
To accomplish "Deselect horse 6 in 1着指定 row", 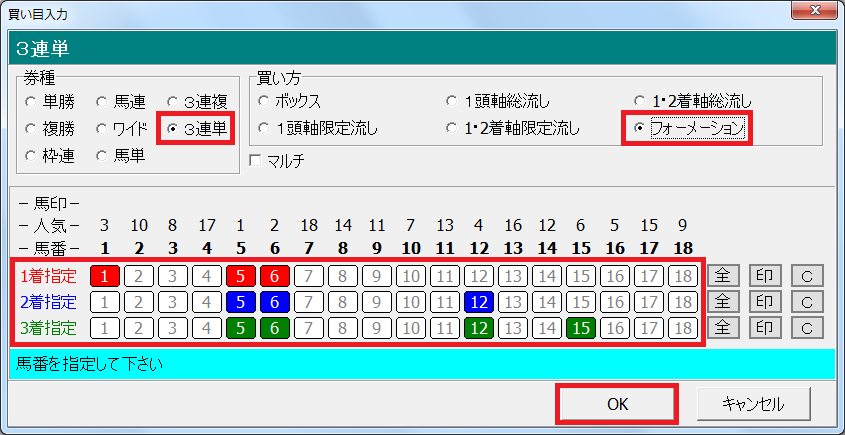I will click(x=275, y=277).
